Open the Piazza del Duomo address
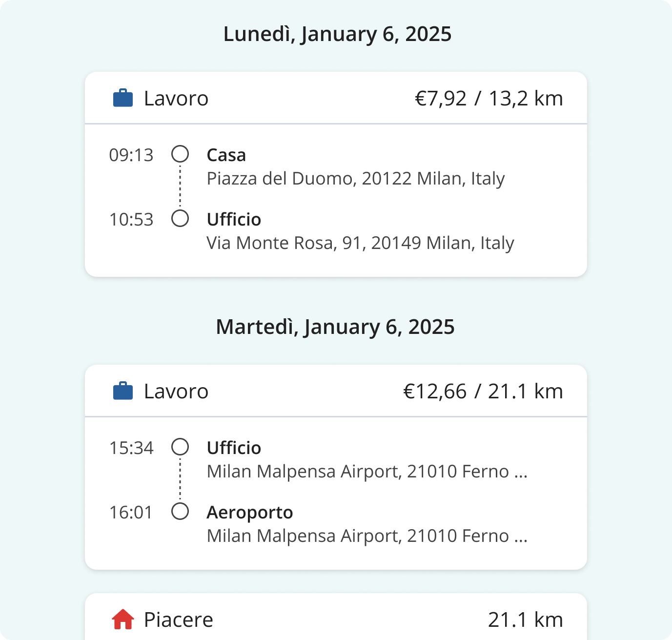The height and width of the screenshot is (640, 672). tap(356, 179)
